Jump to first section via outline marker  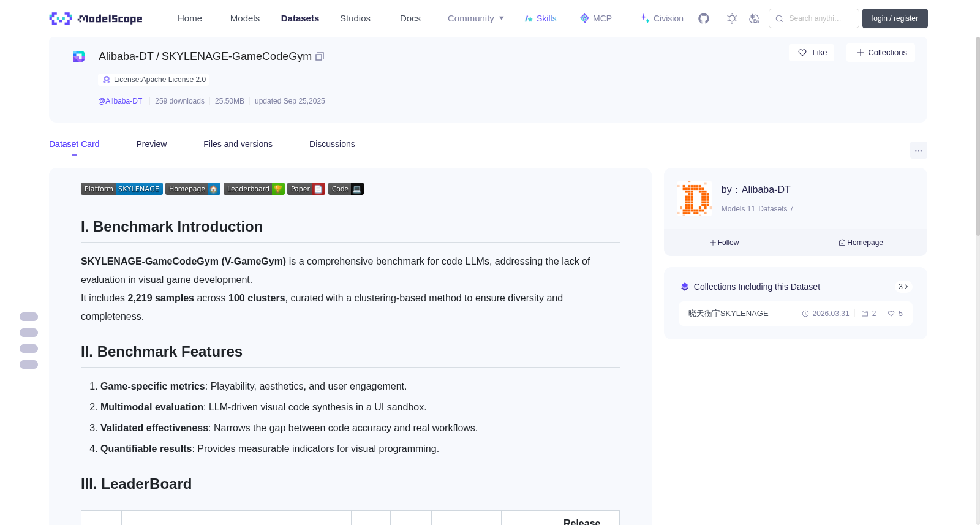coord(29,317)
